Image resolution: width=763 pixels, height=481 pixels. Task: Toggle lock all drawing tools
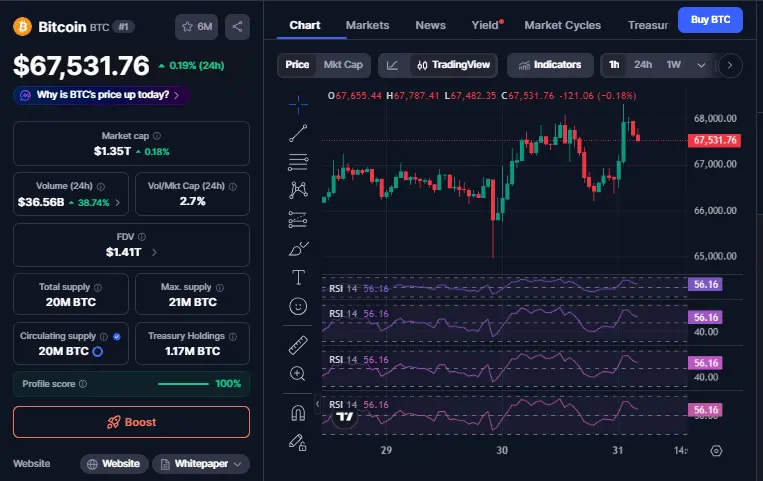pyautogui.click(x=298, y=442)
